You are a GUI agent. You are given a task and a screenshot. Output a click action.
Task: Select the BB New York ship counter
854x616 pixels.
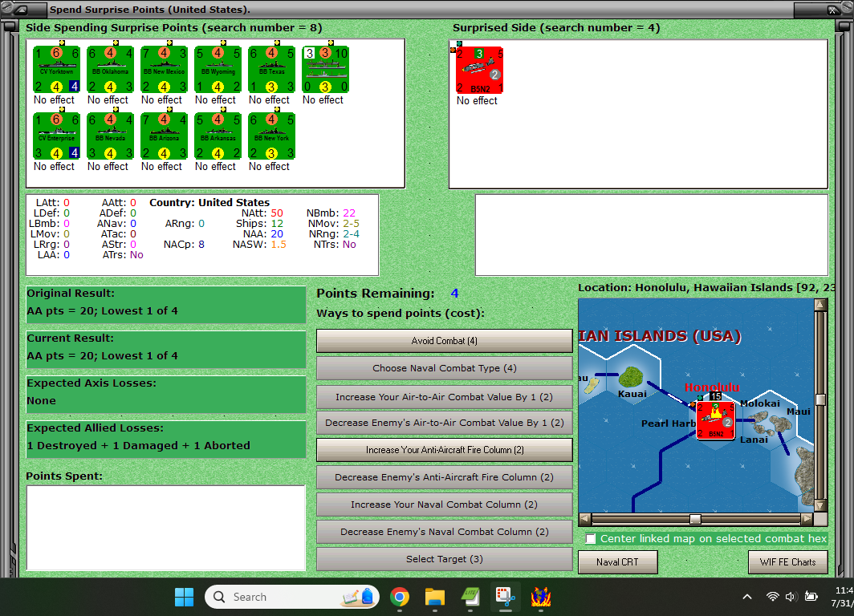pos(272,136)
